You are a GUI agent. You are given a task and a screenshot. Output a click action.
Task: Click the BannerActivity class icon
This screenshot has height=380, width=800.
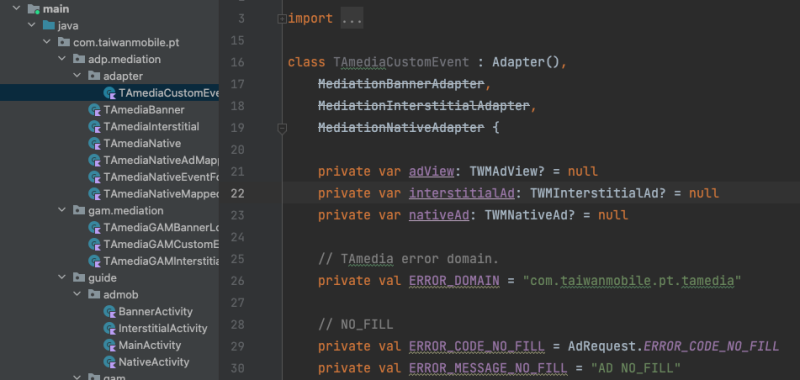coord(110,312)
